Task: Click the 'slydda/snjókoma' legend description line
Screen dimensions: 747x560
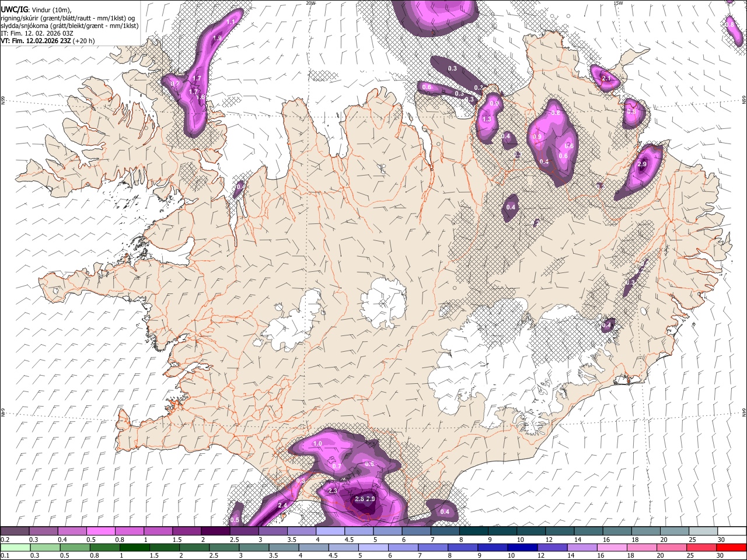Action: click(69, 26)
